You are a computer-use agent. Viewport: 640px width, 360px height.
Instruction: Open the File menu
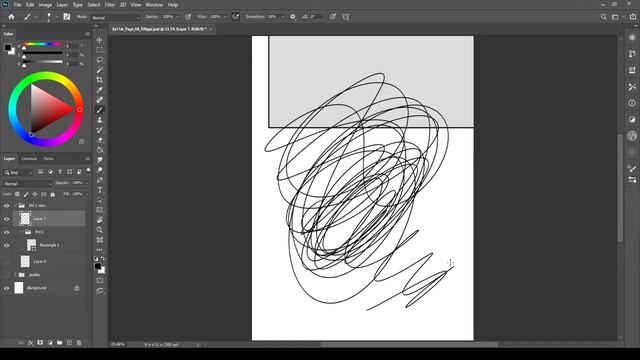pos(17,5)
